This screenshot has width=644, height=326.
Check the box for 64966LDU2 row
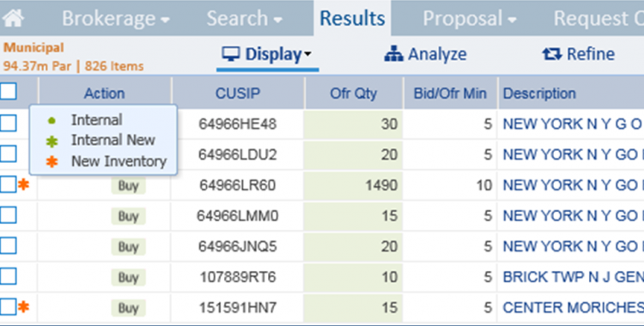(x=9, y=154)
